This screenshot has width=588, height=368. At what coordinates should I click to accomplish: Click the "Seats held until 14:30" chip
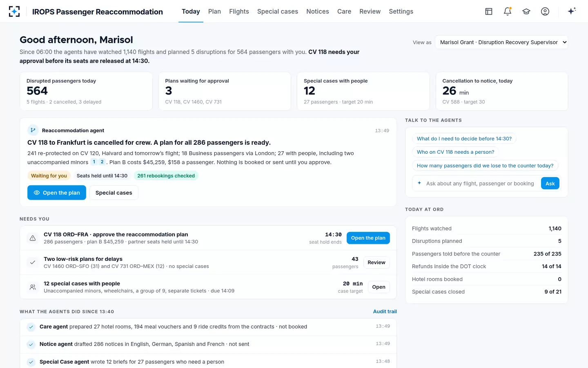click(x=102, y=176)
